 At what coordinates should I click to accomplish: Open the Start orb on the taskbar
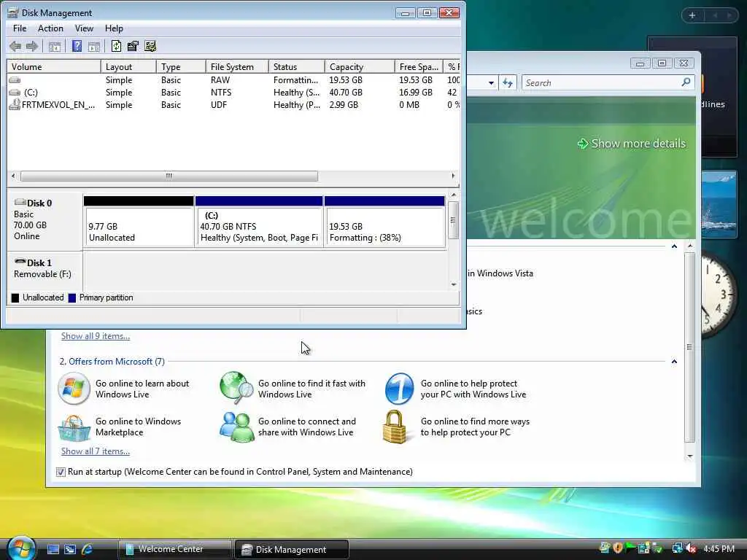[21, 548]
